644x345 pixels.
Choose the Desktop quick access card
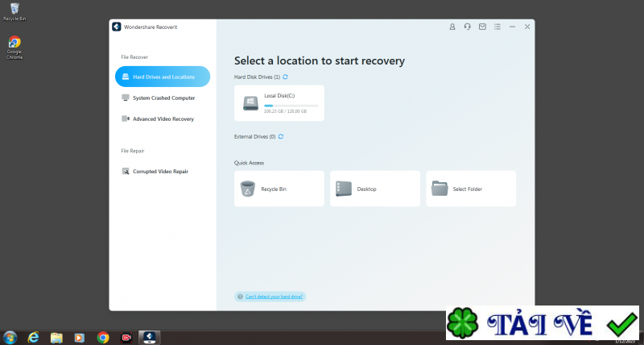[375, 189]
